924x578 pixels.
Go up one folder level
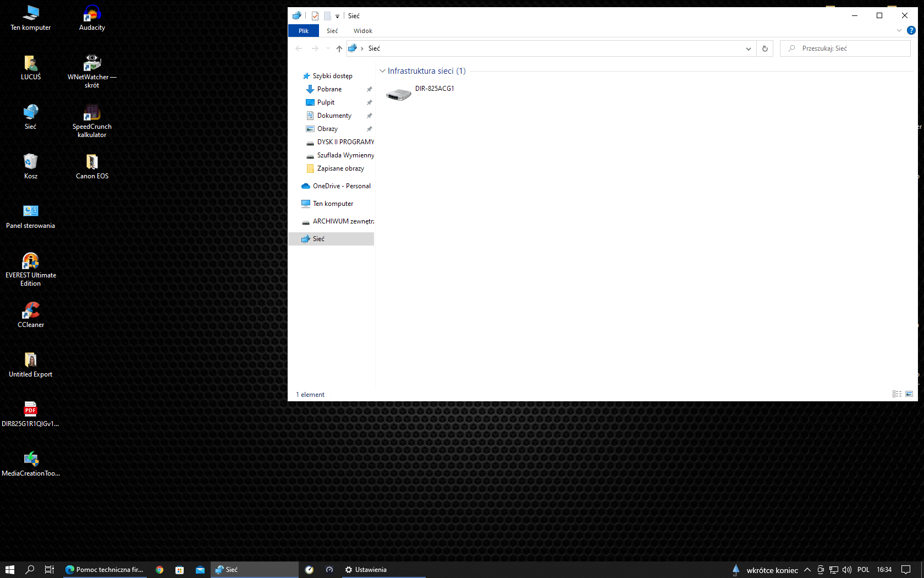tap(339, 48)
